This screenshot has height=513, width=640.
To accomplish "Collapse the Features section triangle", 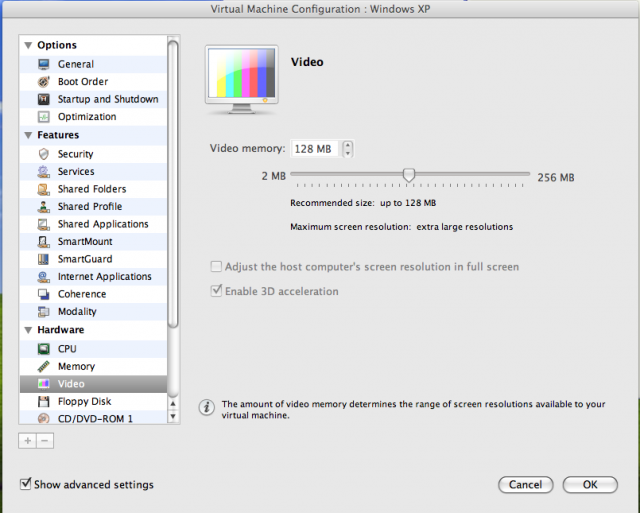I will click(x=28, y=135).
